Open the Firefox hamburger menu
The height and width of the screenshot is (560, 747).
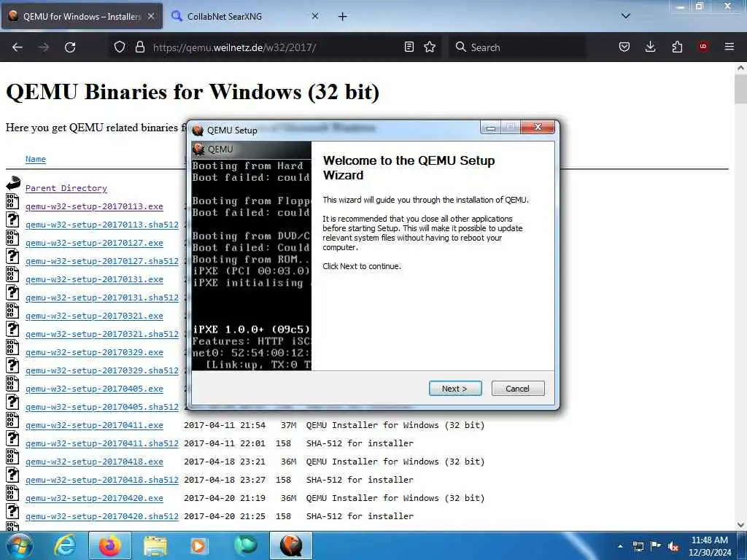(729, 47)
